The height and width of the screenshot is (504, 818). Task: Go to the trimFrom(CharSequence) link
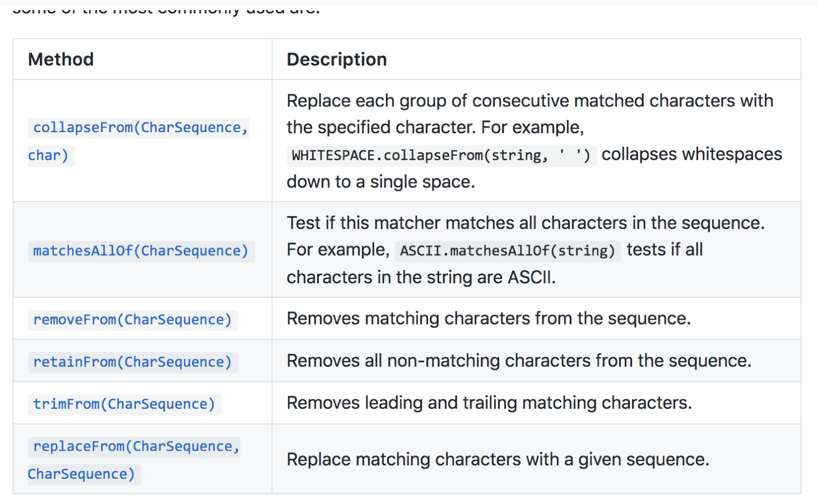pyautogui.click(x=124, y=404)
